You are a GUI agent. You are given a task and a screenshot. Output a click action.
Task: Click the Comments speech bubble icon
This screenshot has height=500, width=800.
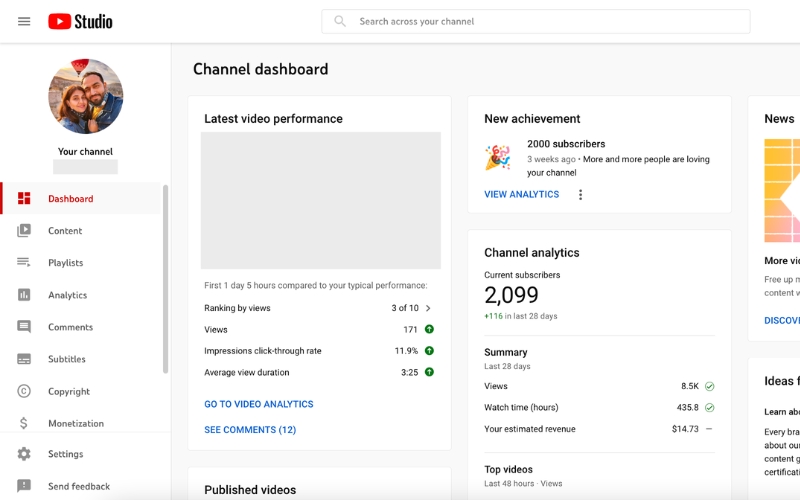pyautogui.click(x=24, y=327)
